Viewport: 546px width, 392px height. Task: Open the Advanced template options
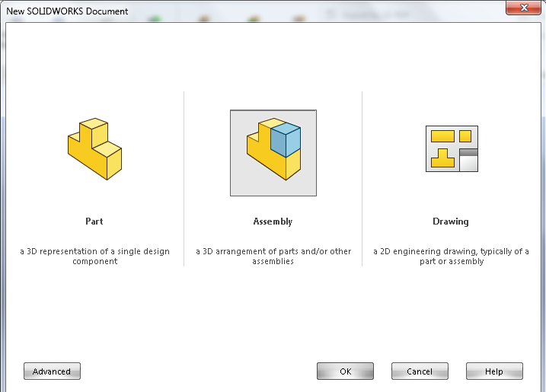coord(52,371)
